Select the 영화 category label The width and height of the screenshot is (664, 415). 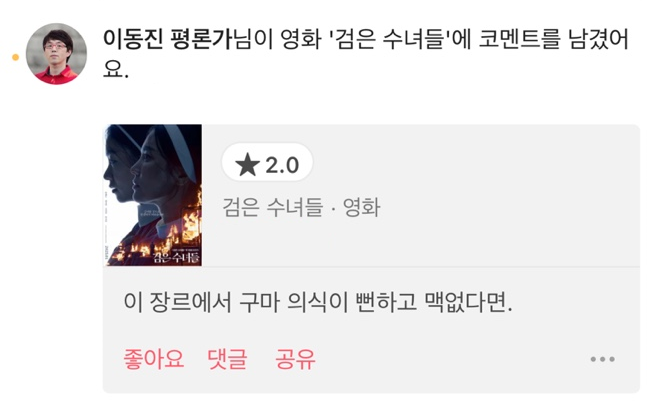click(361, 208)
